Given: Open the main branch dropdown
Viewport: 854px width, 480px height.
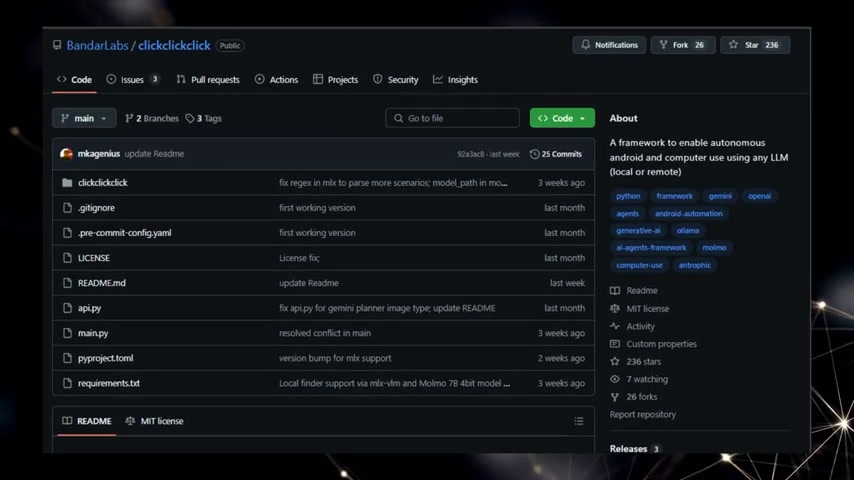Looking at the screenshot, I should [x=84, y=118].
